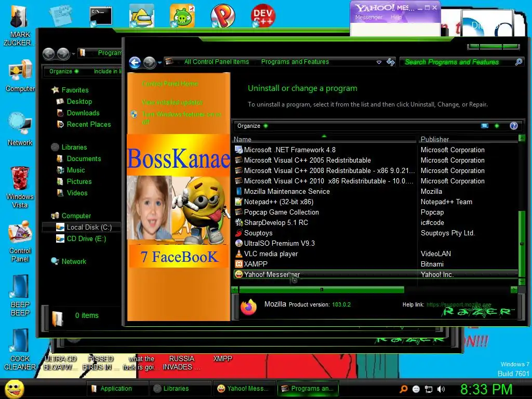Click the magnifier icon in search box
This screenshot has height=399, width=532.
[518, 62]
